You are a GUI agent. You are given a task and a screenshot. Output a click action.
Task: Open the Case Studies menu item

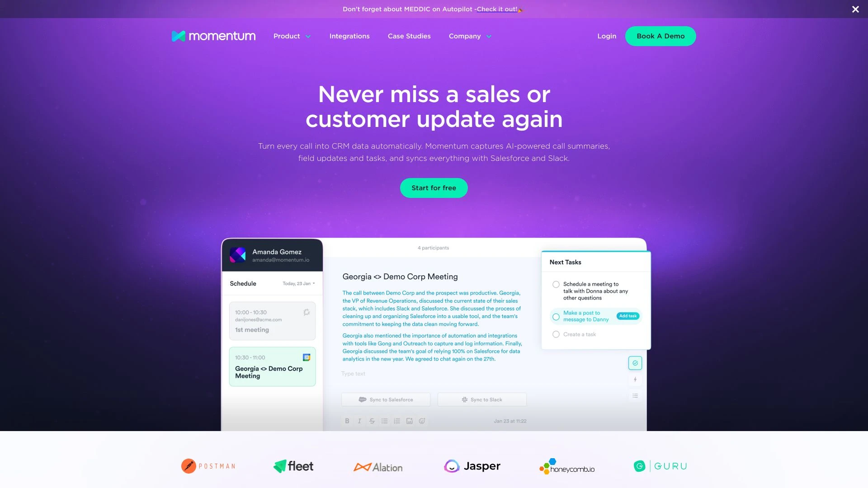pos(409,36)
